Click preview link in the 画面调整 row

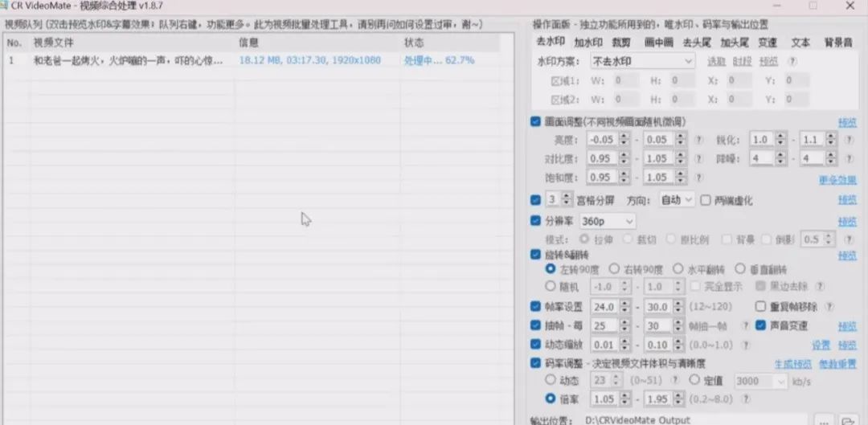click(x=848, y=122)
